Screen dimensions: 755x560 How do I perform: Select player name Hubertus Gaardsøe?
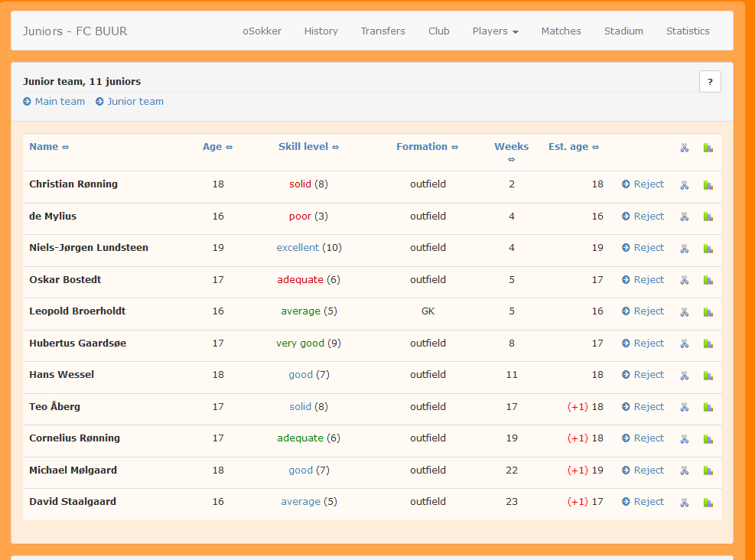point(77,343)
